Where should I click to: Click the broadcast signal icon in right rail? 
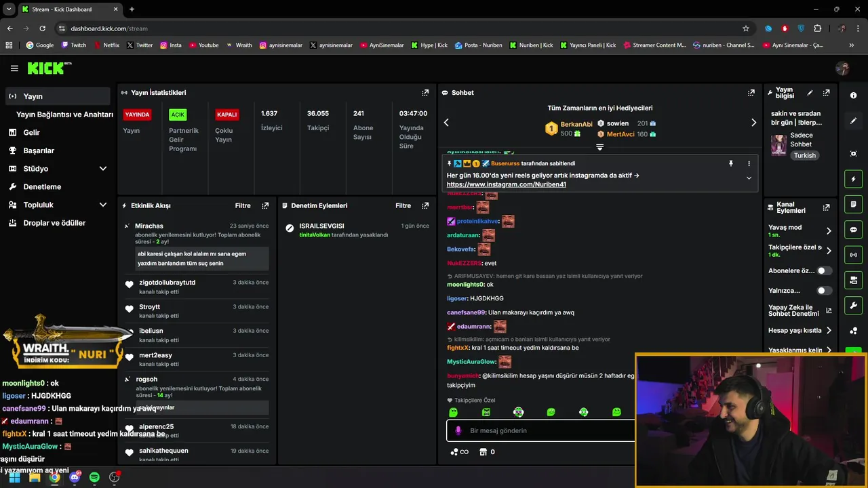[853, 255]
